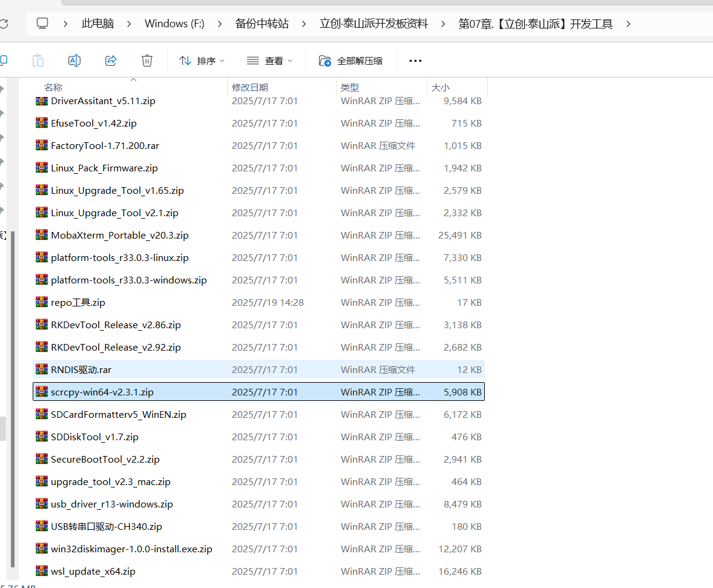Click the Delete trash icon
The width and height of the screenshot is (713, 588).
click(x=147, y=61)
